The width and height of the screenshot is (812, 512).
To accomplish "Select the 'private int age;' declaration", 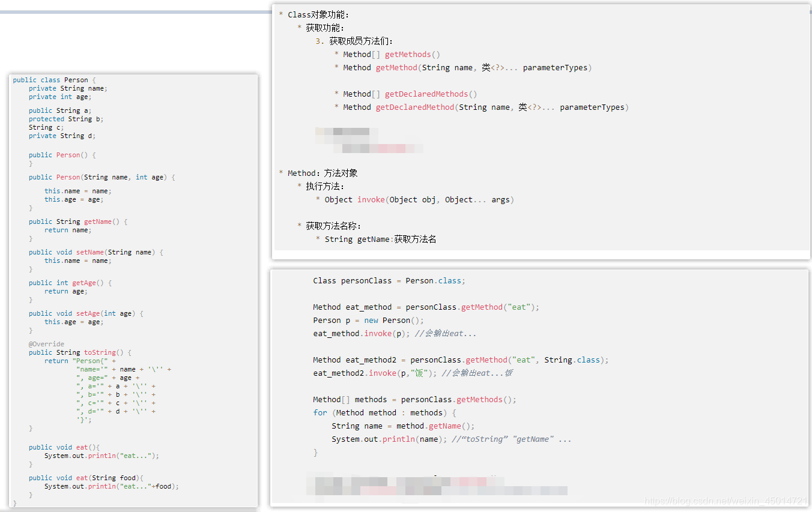I will 60,97.
